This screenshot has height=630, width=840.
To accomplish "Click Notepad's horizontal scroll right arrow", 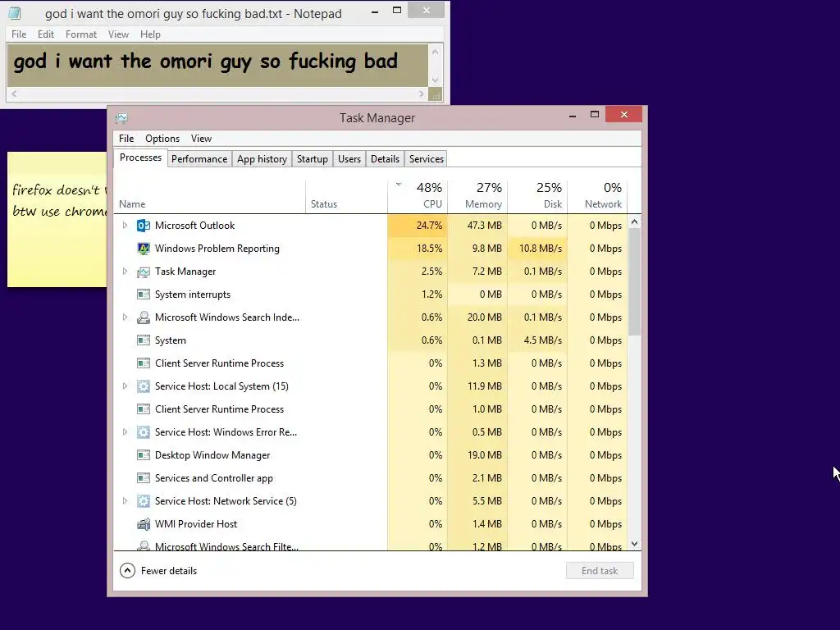I will (x=421, y=94).
